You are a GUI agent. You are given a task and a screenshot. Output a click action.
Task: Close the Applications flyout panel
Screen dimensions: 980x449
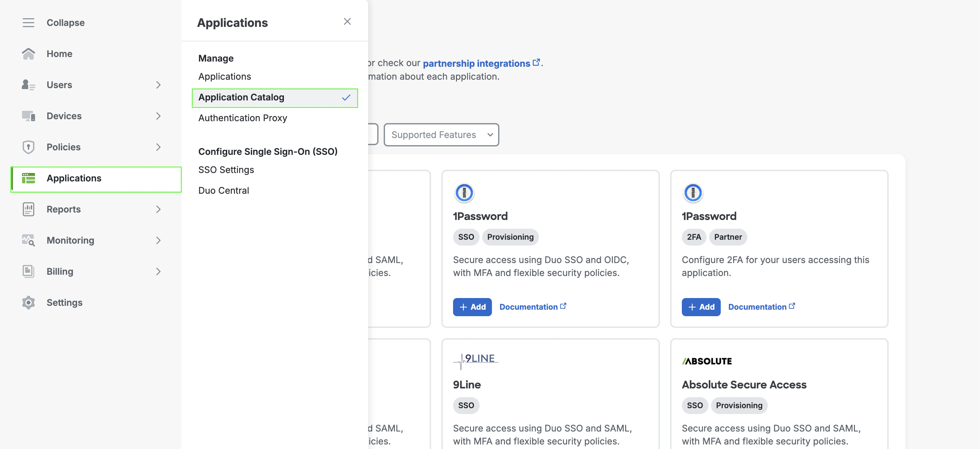coord(347,22)
